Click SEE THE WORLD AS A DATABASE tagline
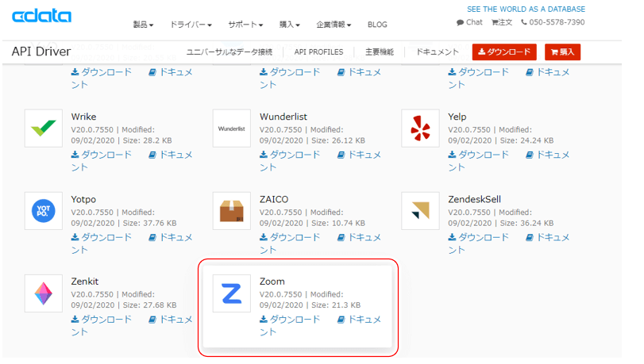 click(x=526, y=9)
